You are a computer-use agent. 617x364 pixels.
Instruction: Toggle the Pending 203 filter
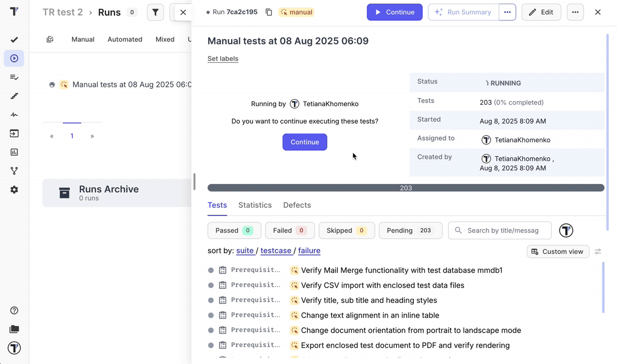tap(410, 231)
